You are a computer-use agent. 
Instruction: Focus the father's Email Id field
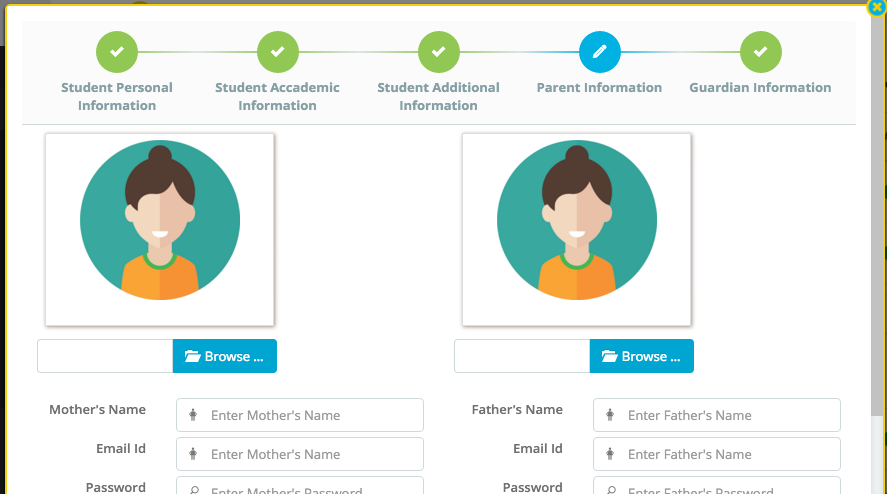717,454
